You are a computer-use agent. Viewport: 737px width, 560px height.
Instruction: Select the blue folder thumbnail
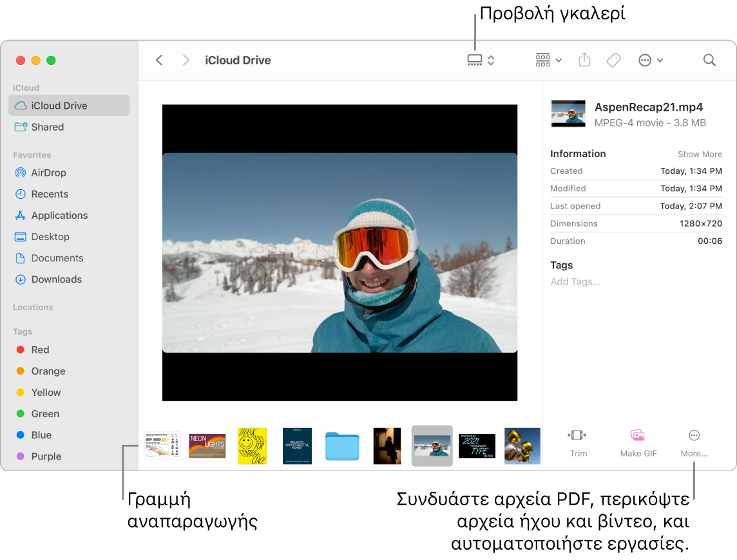(342, 445)
